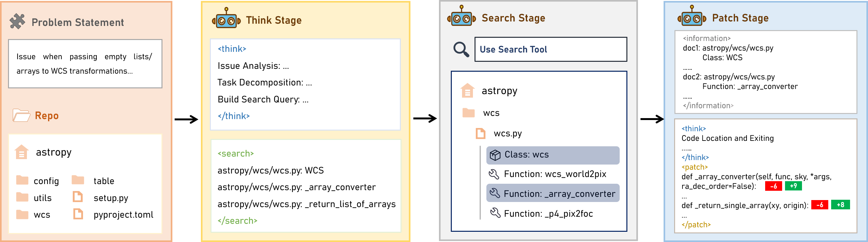868x242 pixels.
Task: Click the astropy home icon in Search Stage
Action: click(467, 91)
